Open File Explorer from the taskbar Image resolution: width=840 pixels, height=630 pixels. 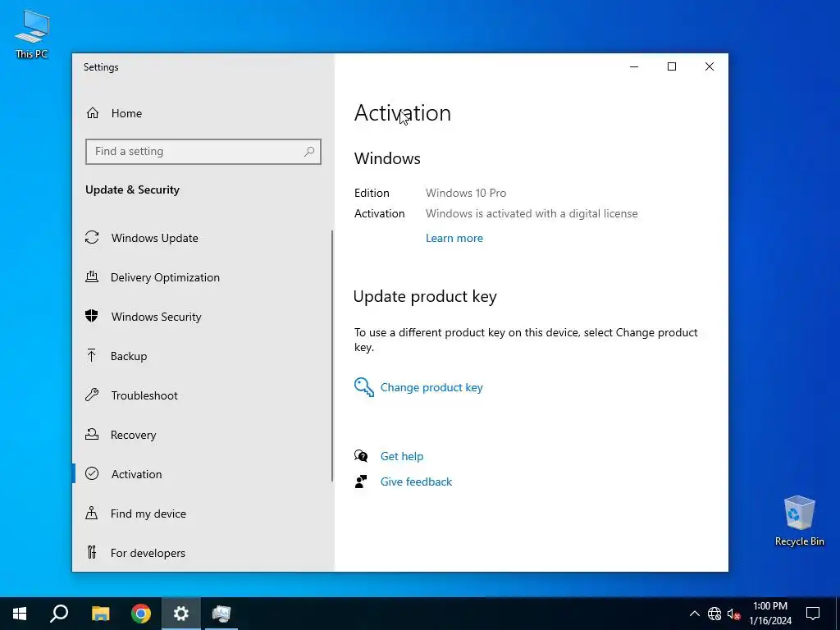pos(100,614)
